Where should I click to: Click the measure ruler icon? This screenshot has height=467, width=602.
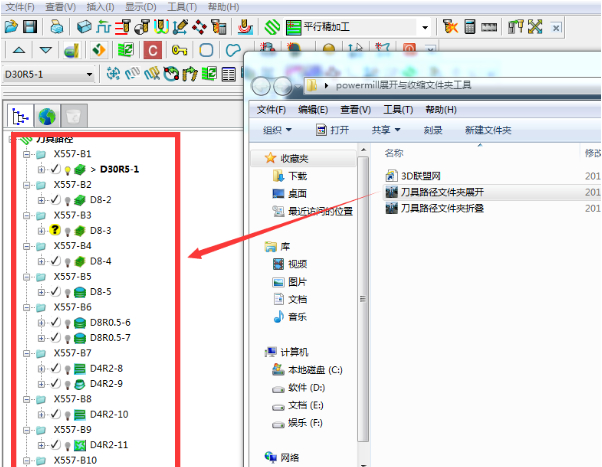click(x=489, y=27)
